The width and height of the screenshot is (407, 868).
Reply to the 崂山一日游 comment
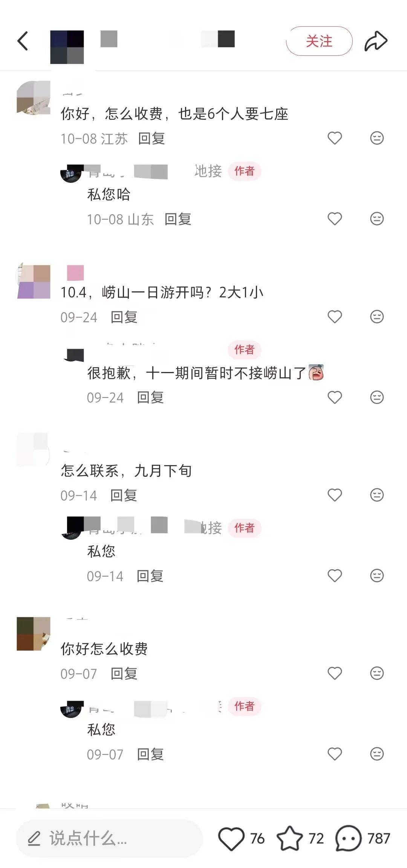(124, 317)
